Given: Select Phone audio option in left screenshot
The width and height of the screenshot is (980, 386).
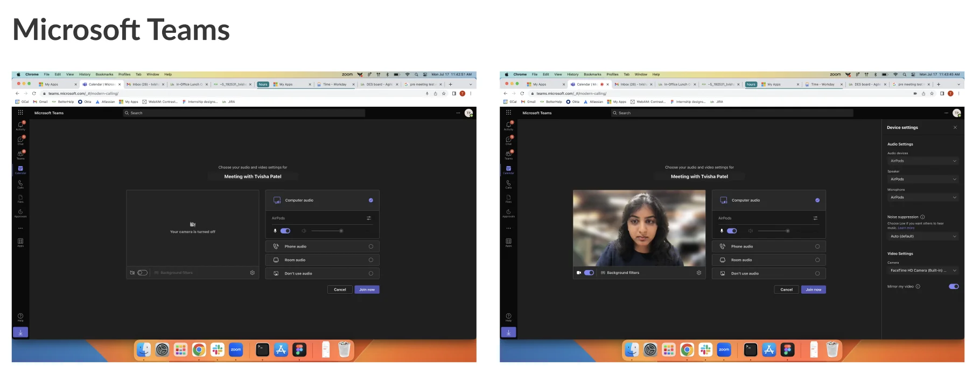Looking at the screenshot, I should 322,246.
